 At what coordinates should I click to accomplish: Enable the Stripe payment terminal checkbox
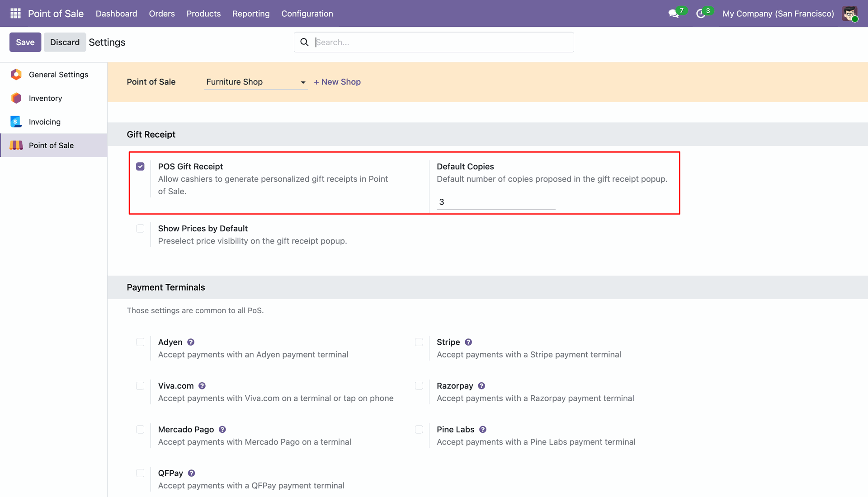419,342
